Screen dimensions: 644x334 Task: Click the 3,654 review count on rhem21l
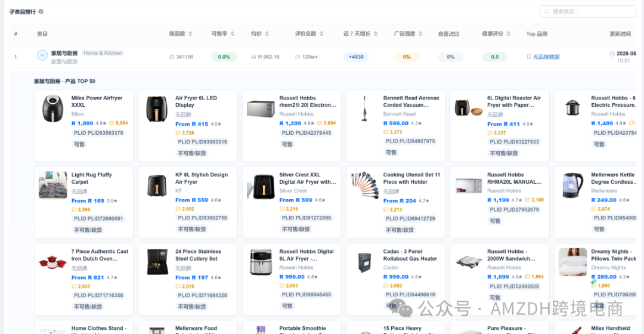(327, 123)
